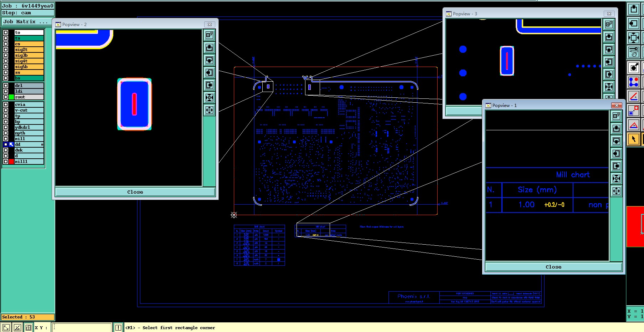Select the npth layer name
Screen dimensions: 644x332
point(29,133)
